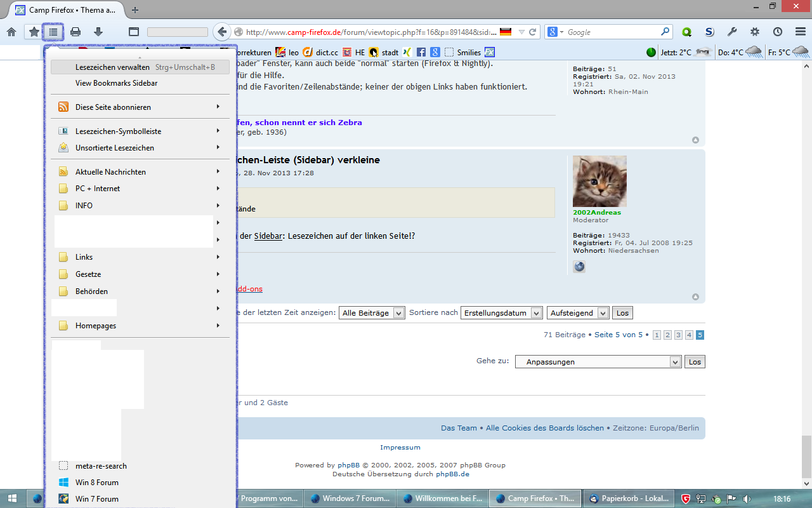
Task: Open the 'INFO' bookmark folder
Action: tap(140, 206)
